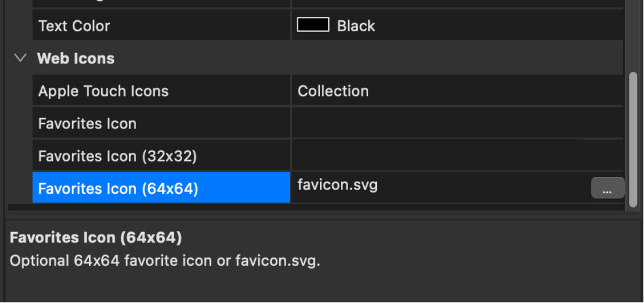
Task: Click the partially visible property row above Text Color
Action: coord(161,3)
